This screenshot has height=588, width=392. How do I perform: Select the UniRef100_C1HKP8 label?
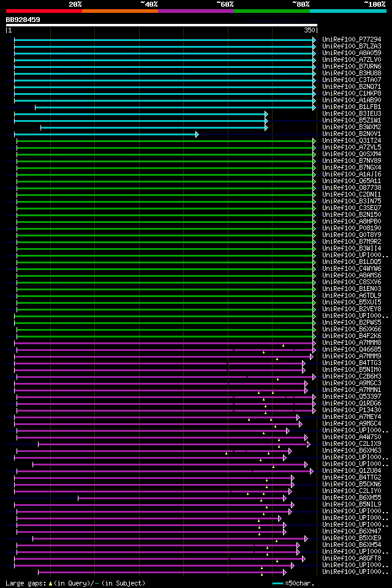pos(352,93)
